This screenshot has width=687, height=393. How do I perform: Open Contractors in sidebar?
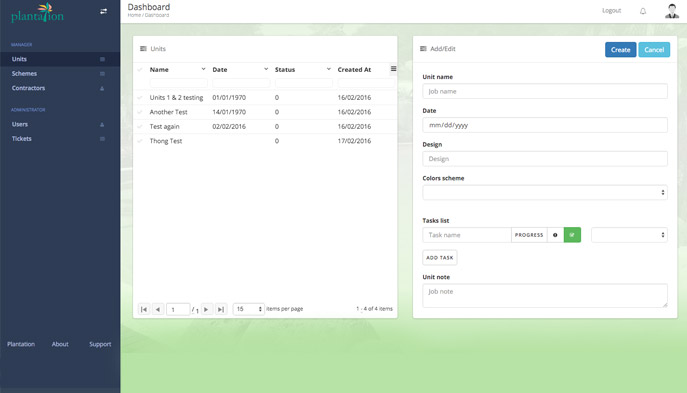(60, 88)
